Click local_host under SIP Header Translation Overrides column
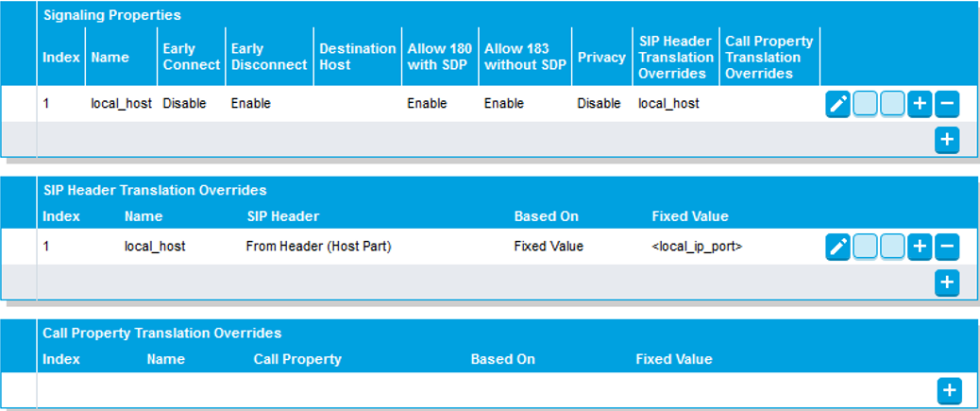 tap(668, 104)
